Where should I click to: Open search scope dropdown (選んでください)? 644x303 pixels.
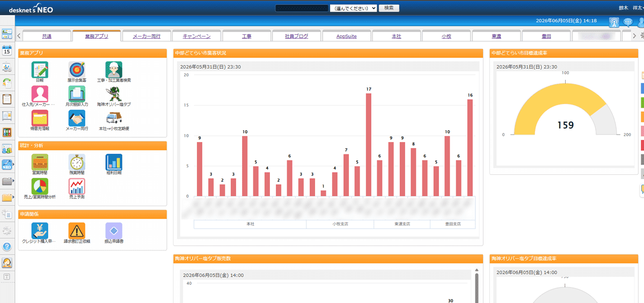click(x=353, y=8)
